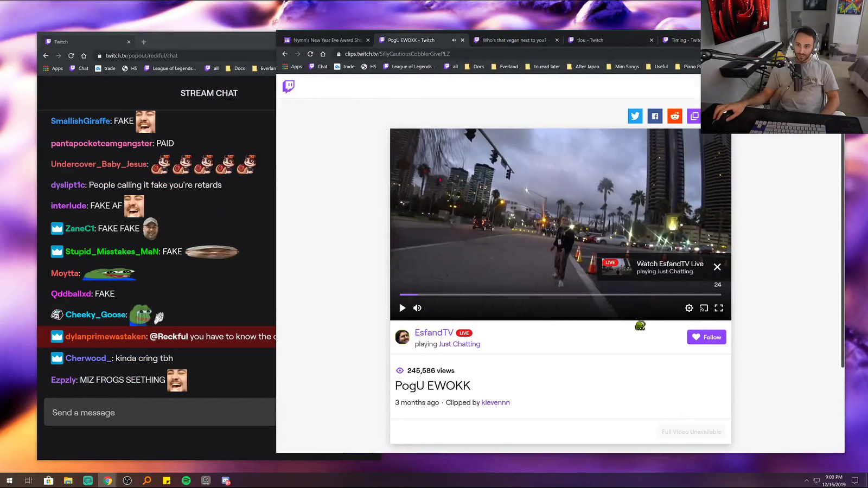Expand Useful bookmark folder
The width and height of the screenshot is (868, 488).
pyautogui.click(x=656, y=67)
